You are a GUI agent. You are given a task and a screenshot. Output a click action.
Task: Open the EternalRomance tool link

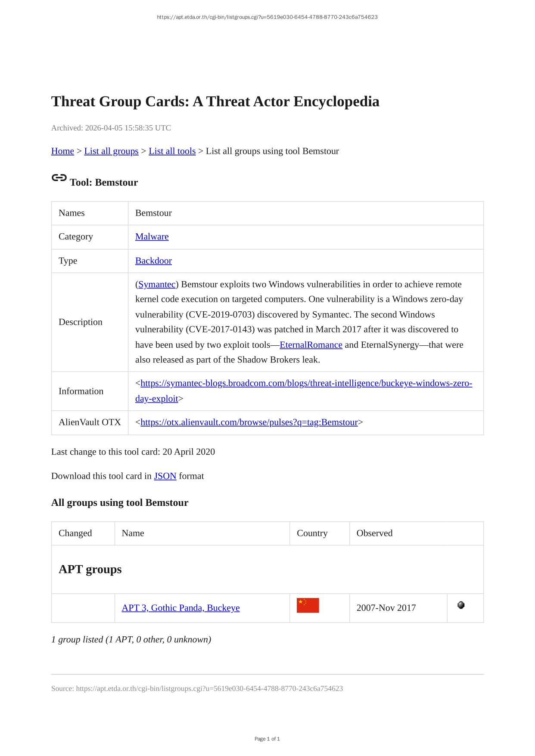[x=311, y=345]
